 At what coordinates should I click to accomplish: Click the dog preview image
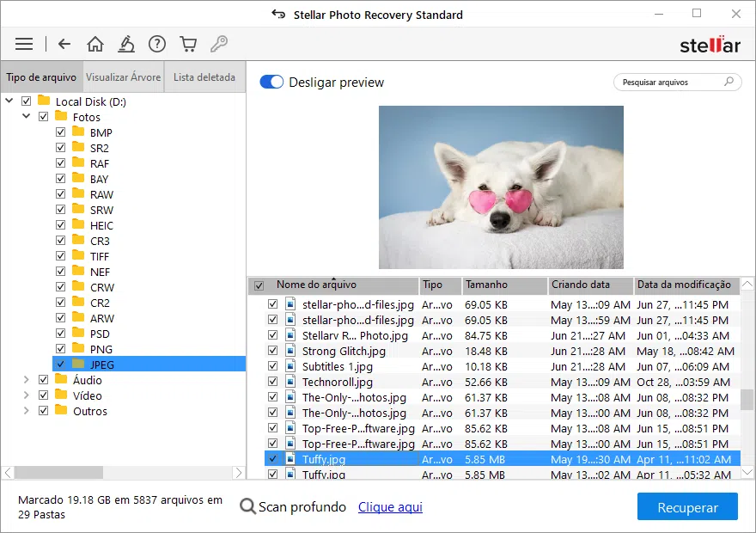pos(501,187)
